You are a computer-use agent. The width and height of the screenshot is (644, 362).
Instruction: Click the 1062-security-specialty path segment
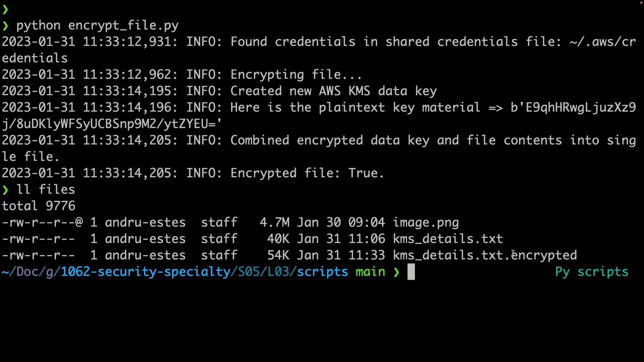tap(145, 272)
